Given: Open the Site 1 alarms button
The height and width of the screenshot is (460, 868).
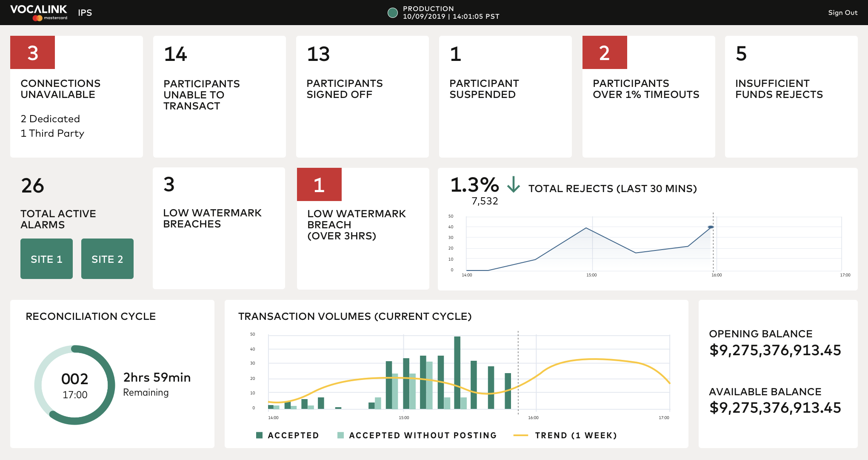Looking at the screenshot, I should point(46,259).
